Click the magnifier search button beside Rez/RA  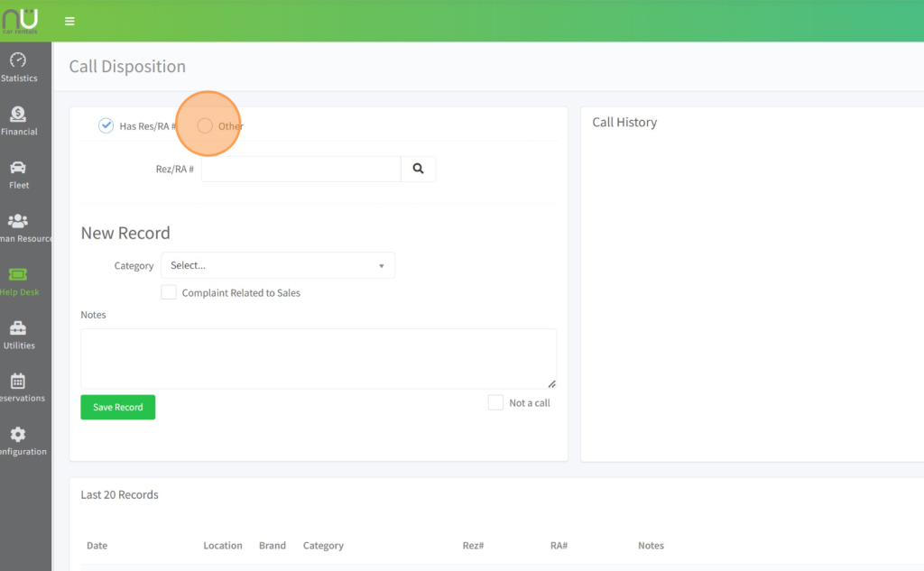419,169
